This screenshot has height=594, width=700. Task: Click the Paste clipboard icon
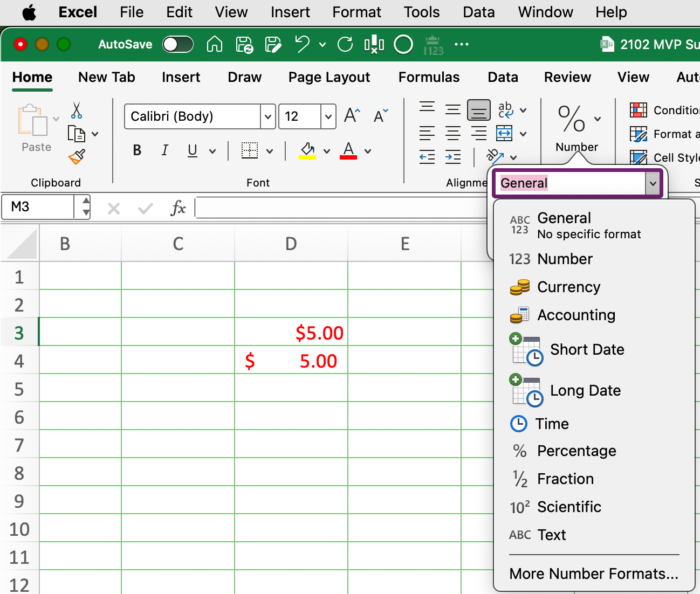click(33, 120)
